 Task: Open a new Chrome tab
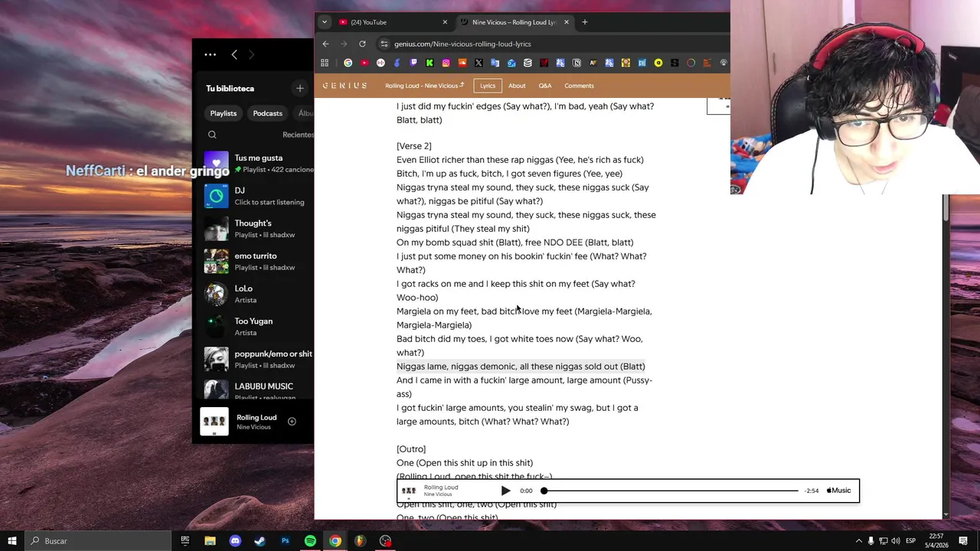click(x=585, y=22)
